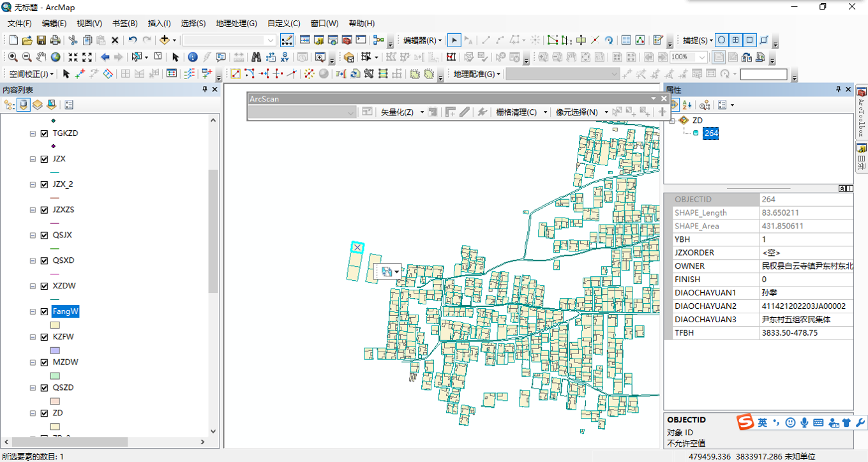
Task: Click the Go To XY icon
Action: pos(284,57)
